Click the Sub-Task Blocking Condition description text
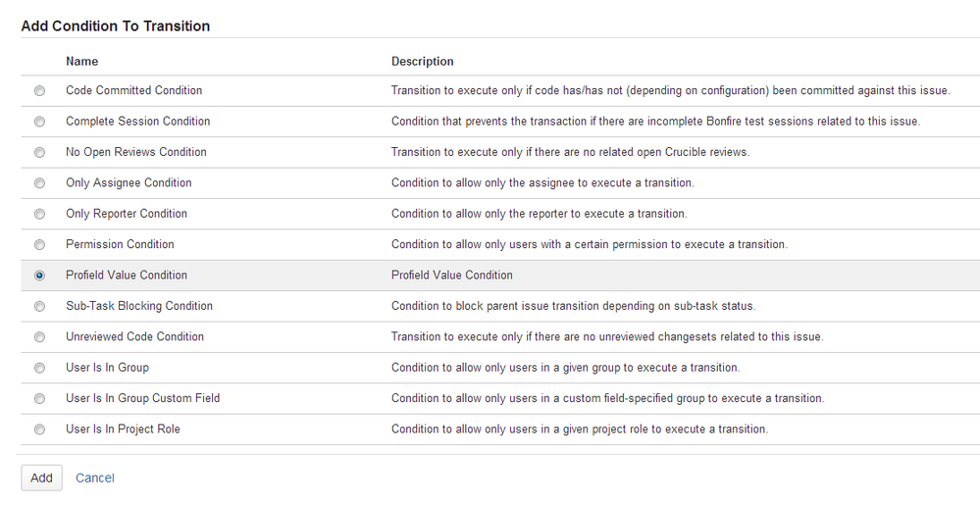This screenshot has width=980, height=507. [573, 306]
